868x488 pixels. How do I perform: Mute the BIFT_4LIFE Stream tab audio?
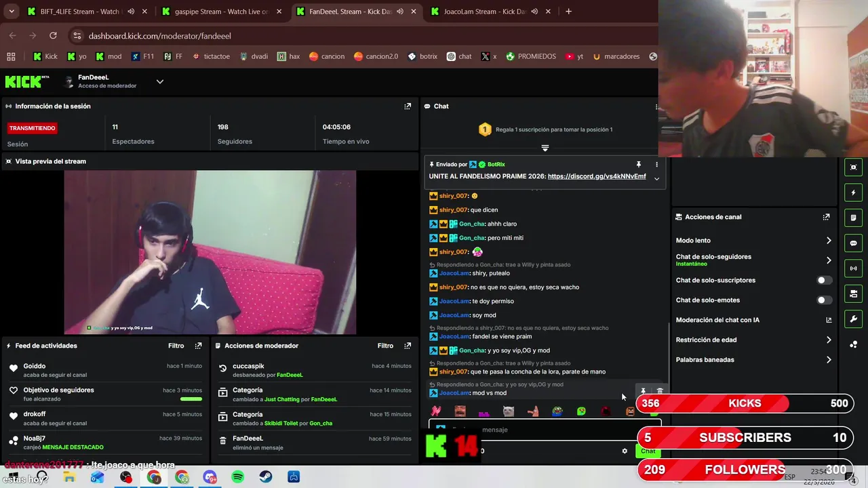click(x=131, y=12)
